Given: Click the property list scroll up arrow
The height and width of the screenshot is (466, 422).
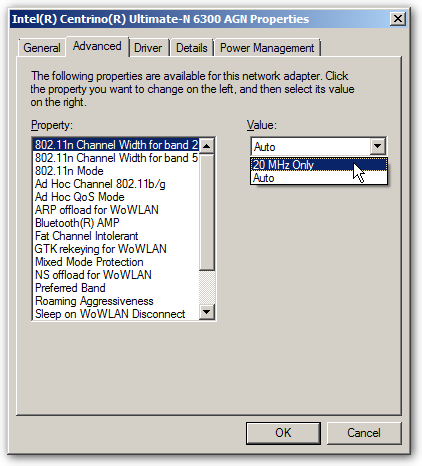Looking at the screenshot, I should click(x=207, y=146).
